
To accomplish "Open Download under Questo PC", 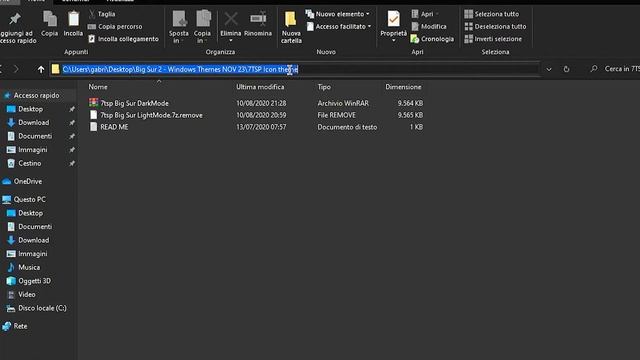I will 33,240.
